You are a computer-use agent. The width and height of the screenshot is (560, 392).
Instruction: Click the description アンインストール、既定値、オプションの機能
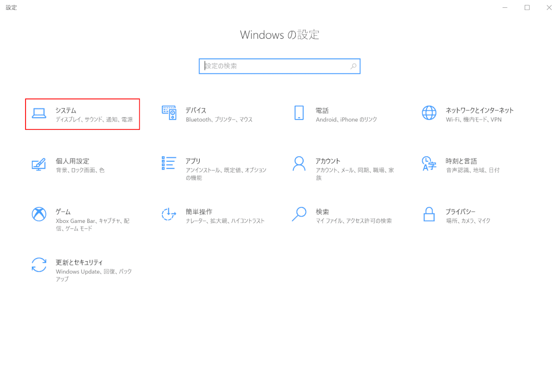tap(226, 174)
